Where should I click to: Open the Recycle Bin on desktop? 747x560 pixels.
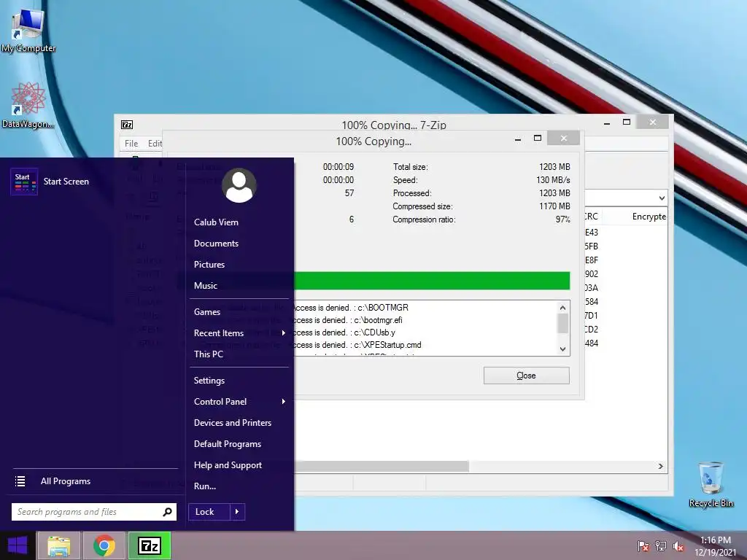[x=711, y=485]
